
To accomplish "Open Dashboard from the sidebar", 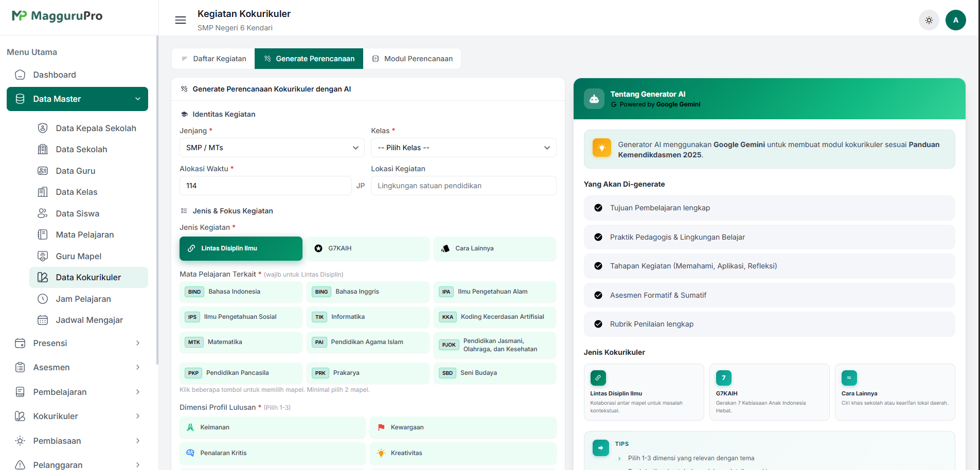I will (x=77, y=75).
